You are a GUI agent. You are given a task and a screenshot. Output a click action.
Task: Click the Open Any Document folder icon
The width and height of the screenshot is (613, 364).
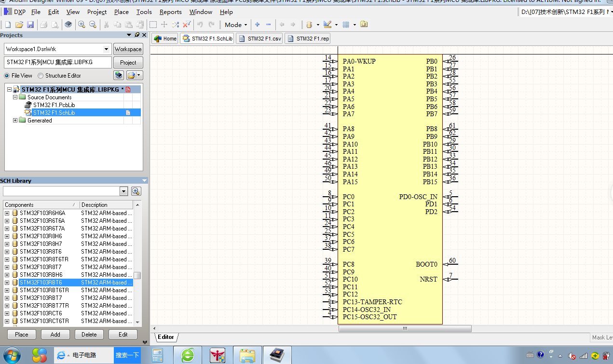click(x=19, y=25)
